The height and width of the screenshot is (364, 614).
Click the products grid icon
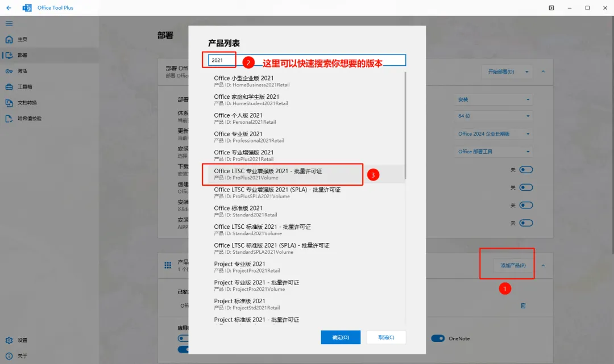click(x=168, y=265)
